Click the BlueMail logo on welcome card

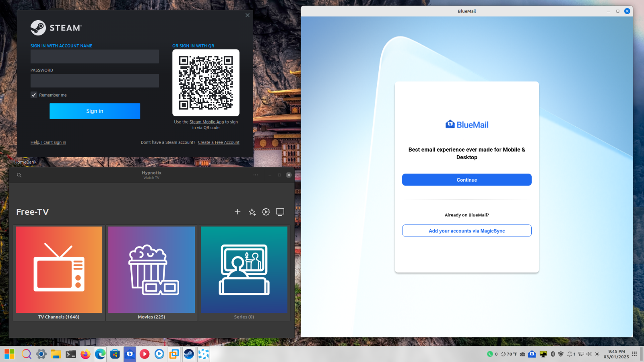[x=467, y=125]
